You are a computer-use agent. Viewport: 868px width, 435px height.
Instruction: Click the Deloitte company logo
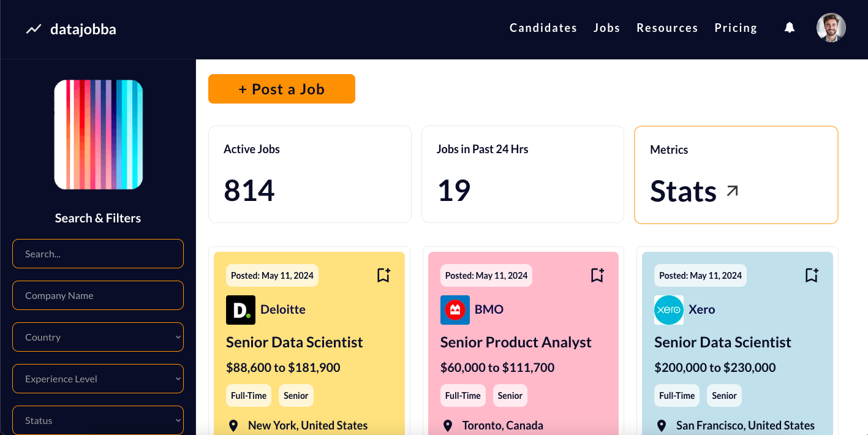pyautogui.click(x=241, y=309)
